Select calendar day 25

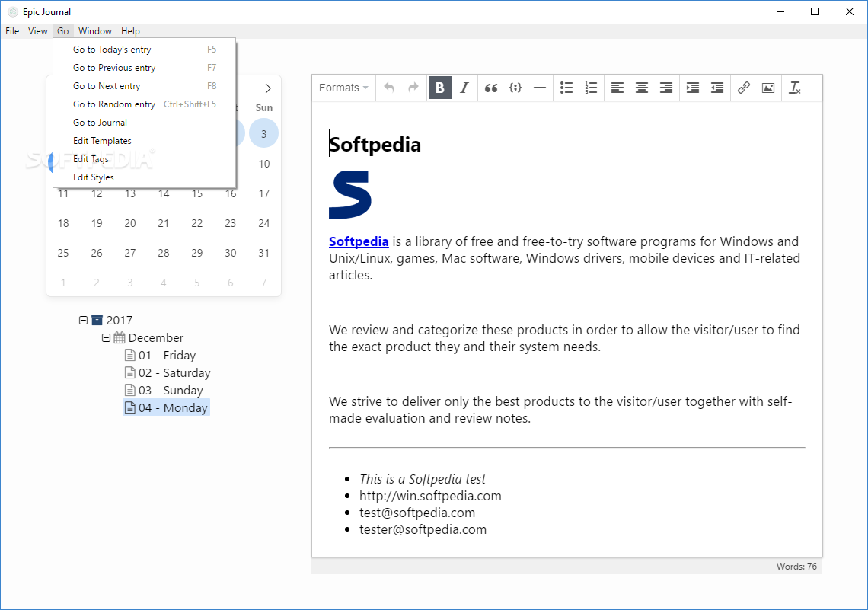(63, 253)
